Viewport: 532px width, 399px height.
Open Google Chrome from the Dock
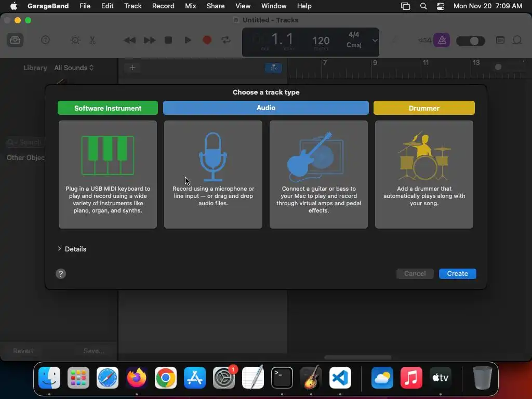coord(166,378)
